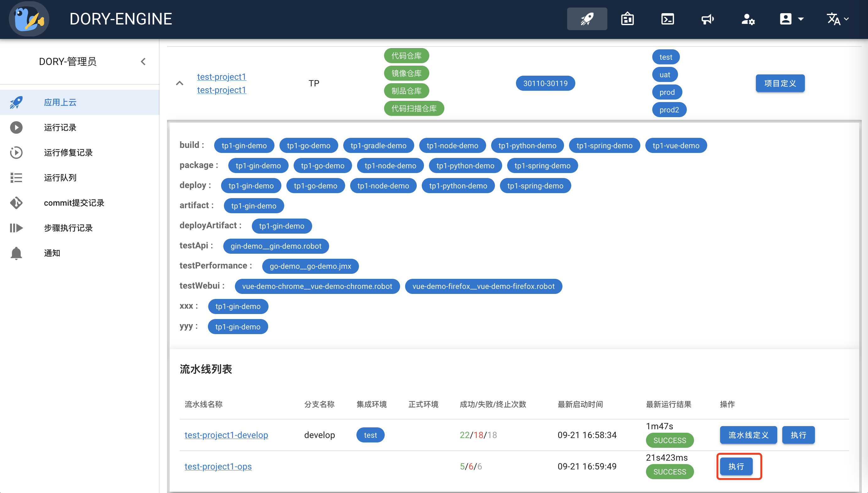Open the user management gear icon

pyautogui.click(x=748, y=20)
